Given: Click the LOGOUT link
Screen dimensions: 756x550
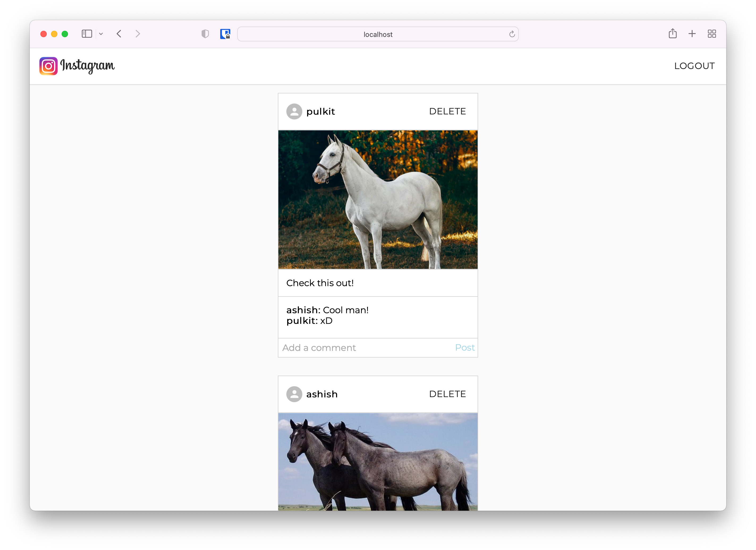Looking at the screenshot, I should [x=694, y=66].
